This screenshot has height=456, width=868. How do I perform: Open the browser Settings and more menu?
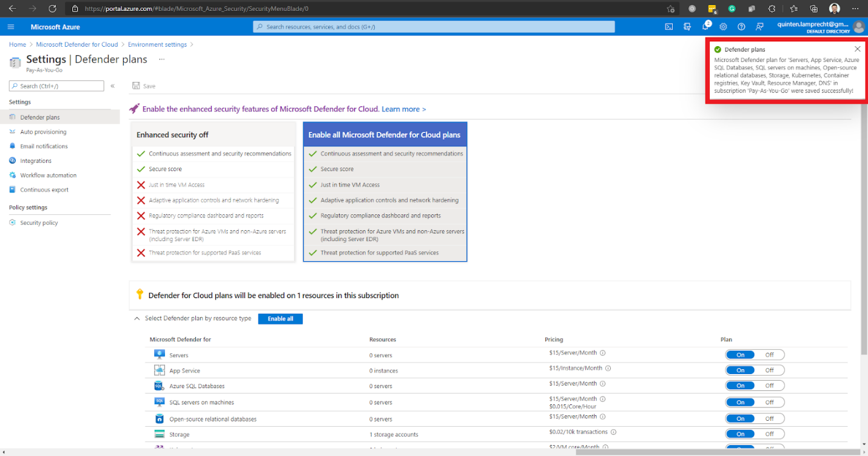coord(855,9)
